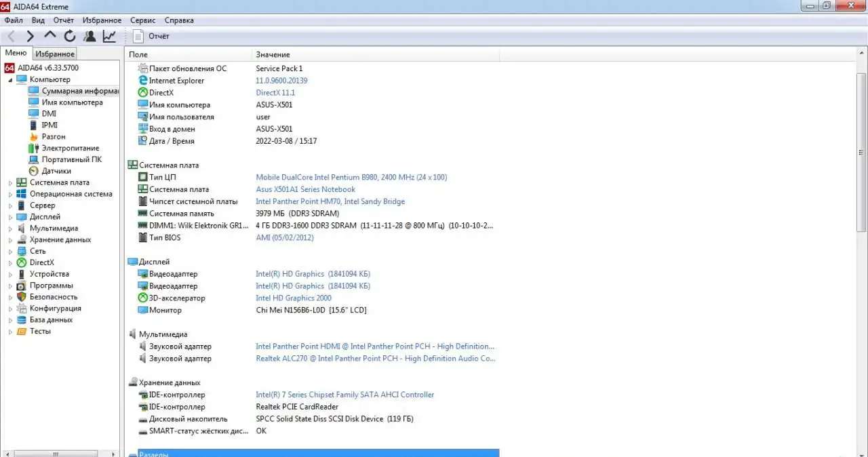The width and height of the screenshot is (868, 457).
Task: Switch to the Избранное sidebar tab
Action: pyautogui.click(x=55, y=54)
